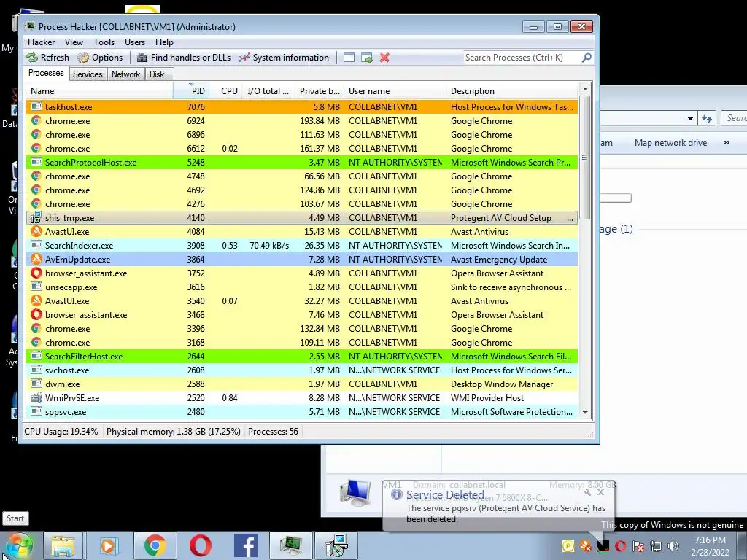Open System information graph window

284,58
